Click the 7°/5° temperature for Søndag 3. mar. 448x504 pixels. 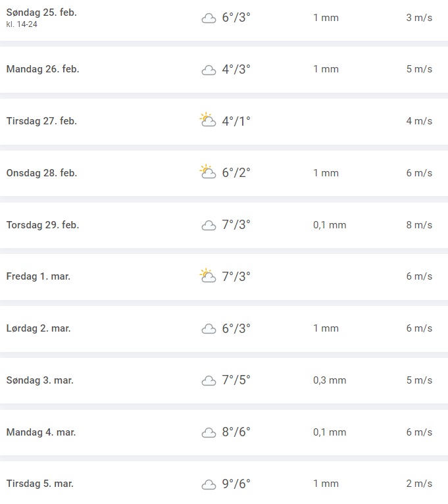click(236, 380)
